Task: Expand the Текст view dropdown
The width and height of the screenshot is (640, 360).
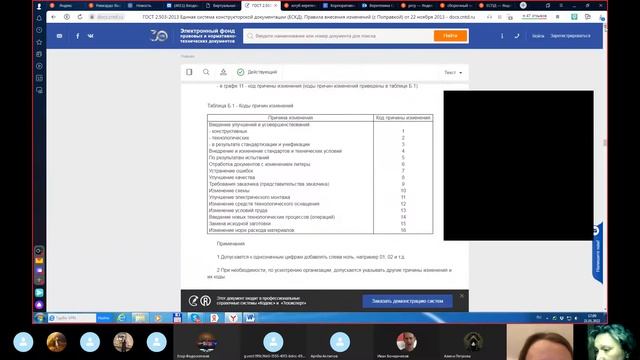Action: click(x=453, y=72)
